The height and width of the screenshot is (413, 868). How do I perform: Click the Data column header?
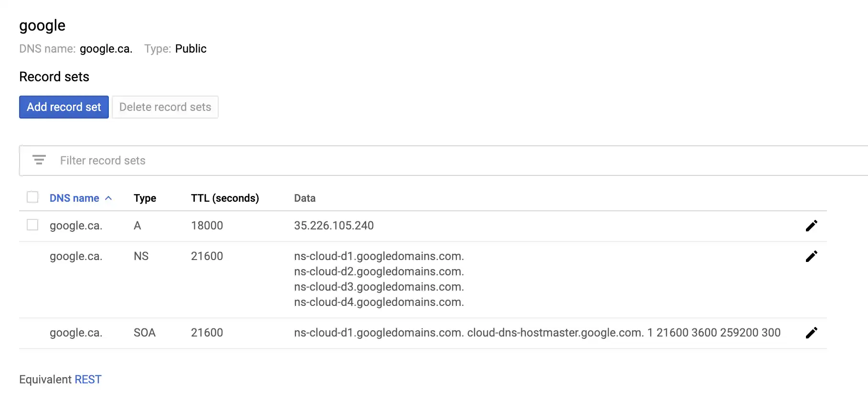[x=305, y=198]
